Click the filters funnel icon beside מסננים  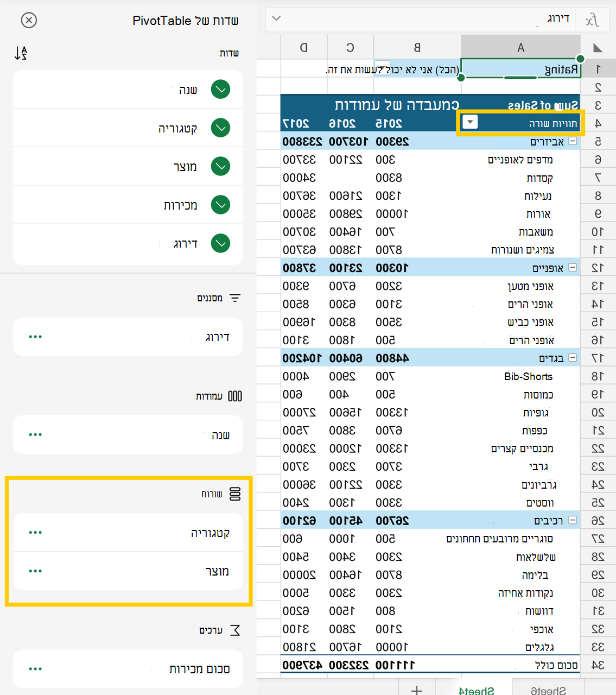click(234, 298)
